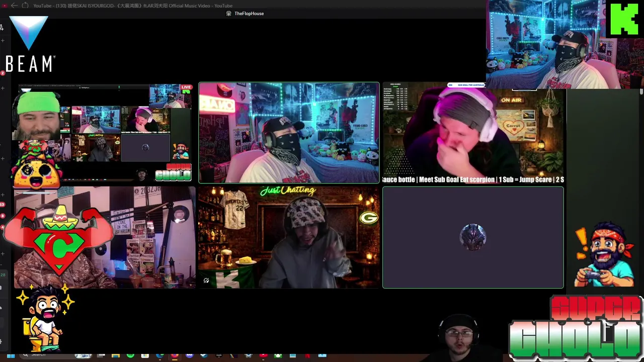Click the BEAM logo overlay

(30, 44)
